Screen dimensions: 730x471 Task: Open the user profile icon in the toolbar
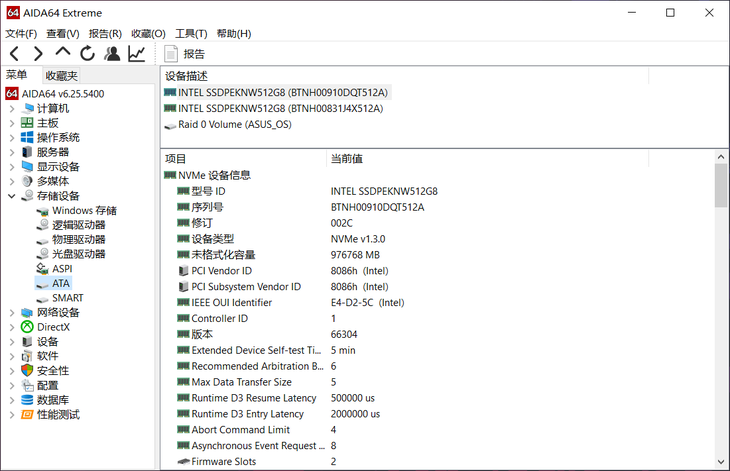pos(112,54)
